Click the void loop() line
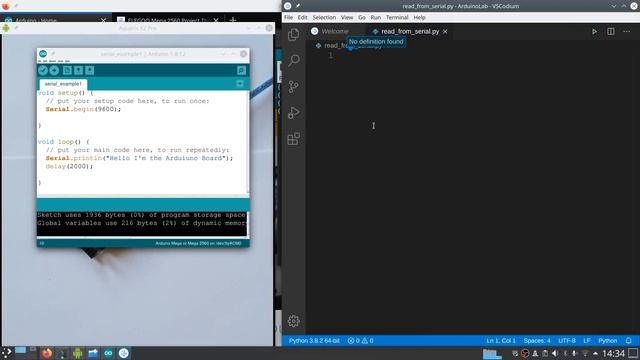Viewport: 640px width, 360px height. (x=63, y=142)
